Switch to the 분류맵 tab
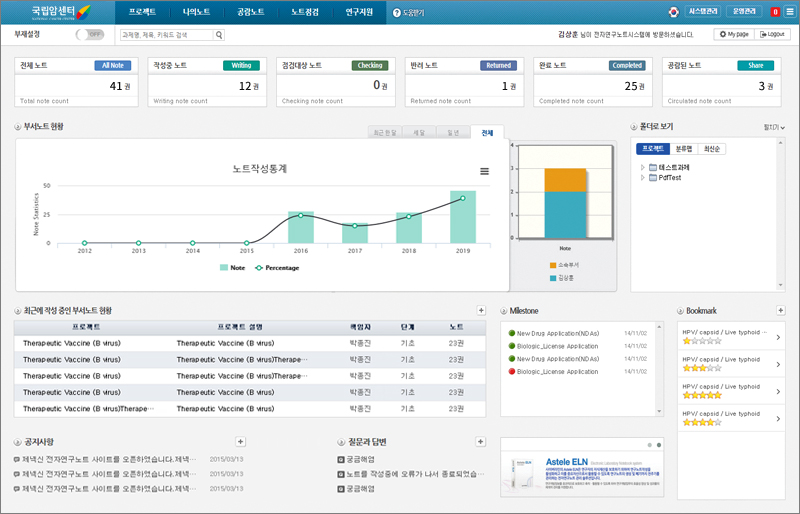This screenshot has height=514, width=800. point(683,148)
